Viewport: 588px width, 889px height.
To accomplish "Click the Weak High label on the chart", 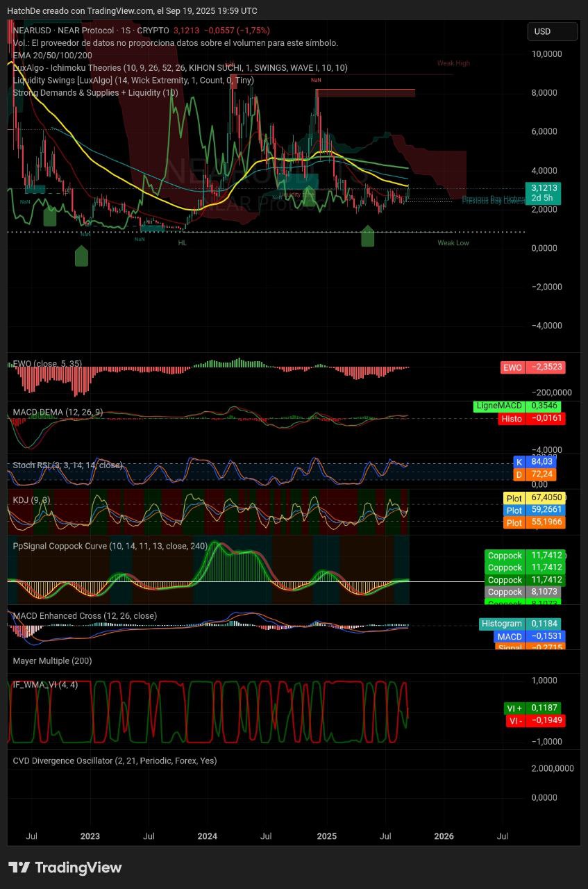I will tap(453, 63).
